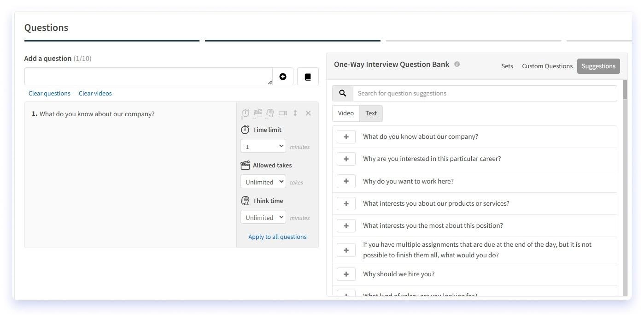Add "Why should we hire you?" question
The height and width of the screenshot is (315, 644).
click(346, 274)
